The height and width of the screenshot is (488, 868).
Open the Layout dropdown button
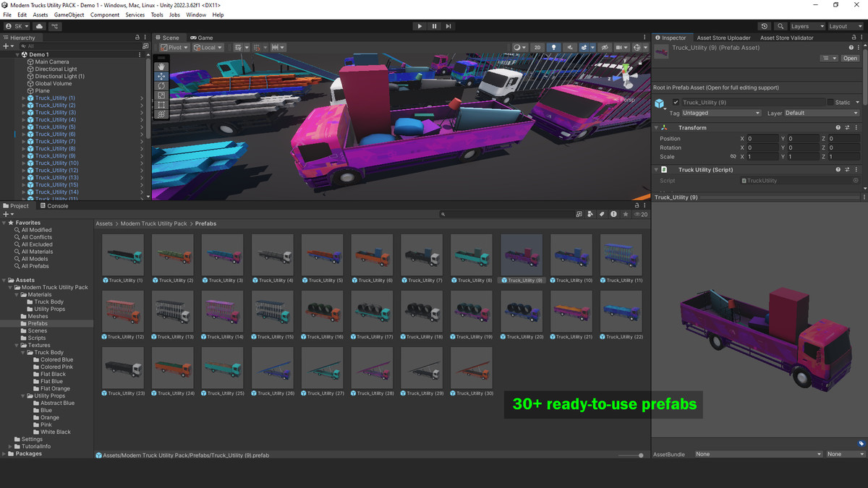point(844,26)
